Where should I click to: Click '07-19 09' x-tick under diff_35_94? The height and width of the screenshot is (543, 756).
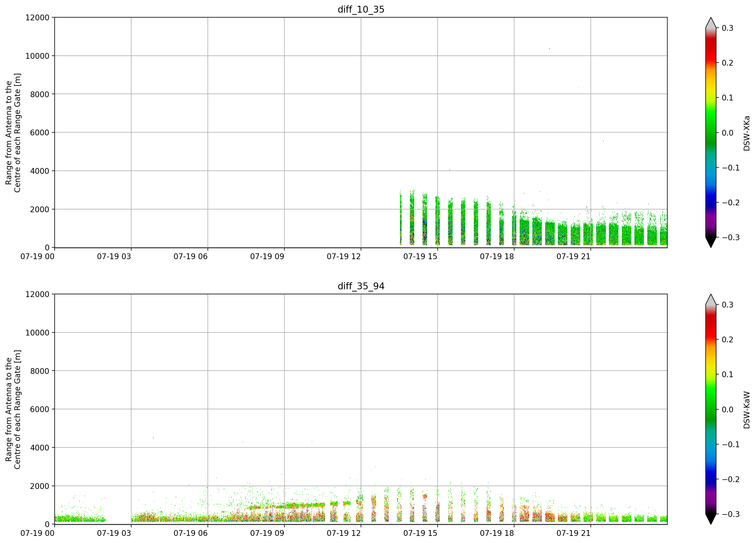267,533
